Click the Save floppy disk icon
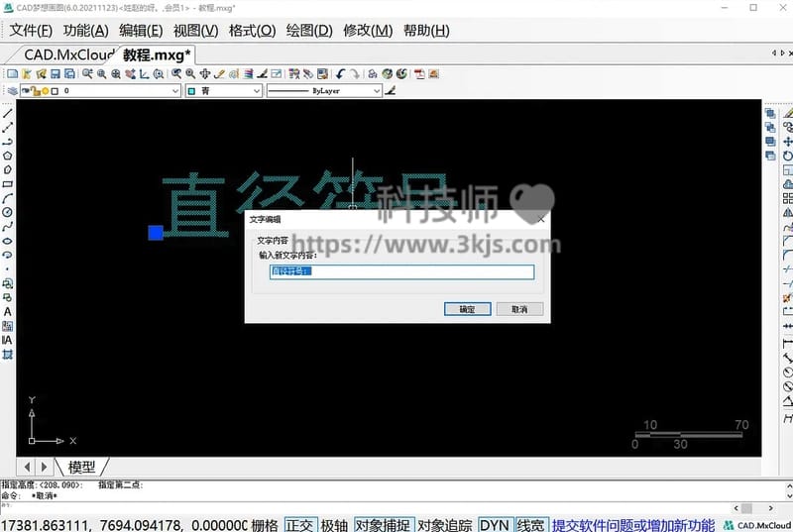793x532 pixels. [x=56, y=73]
